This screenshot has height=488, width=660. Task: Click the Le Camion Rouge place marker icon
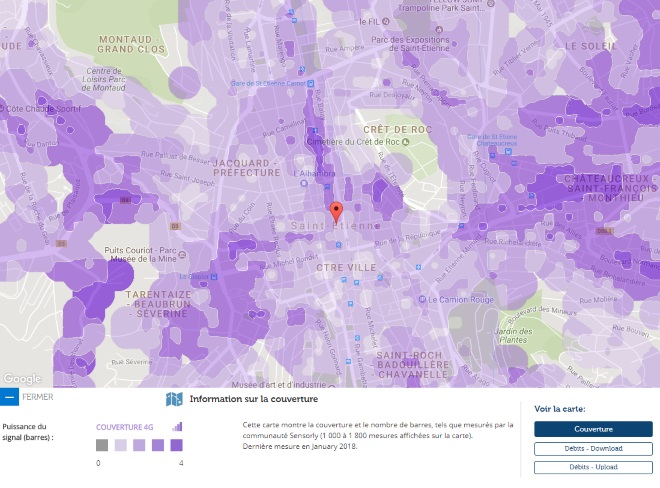pos(422,299)
